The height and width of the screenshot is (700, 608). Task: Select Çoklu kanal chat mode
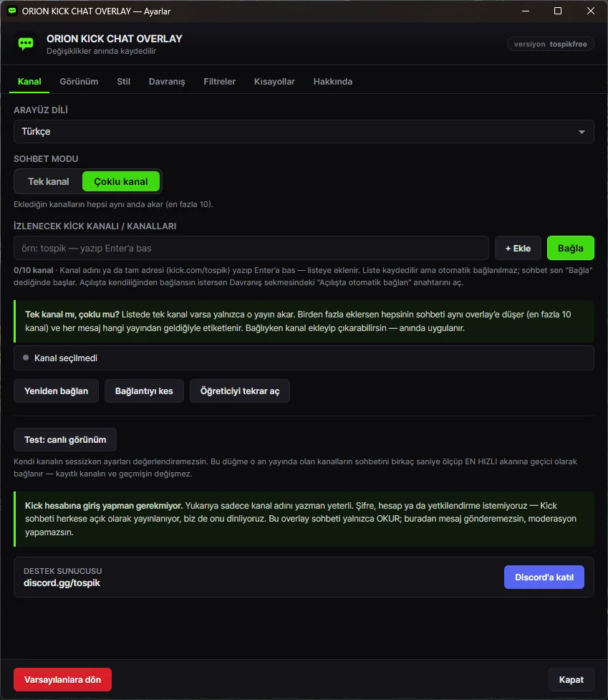(121, 182)
